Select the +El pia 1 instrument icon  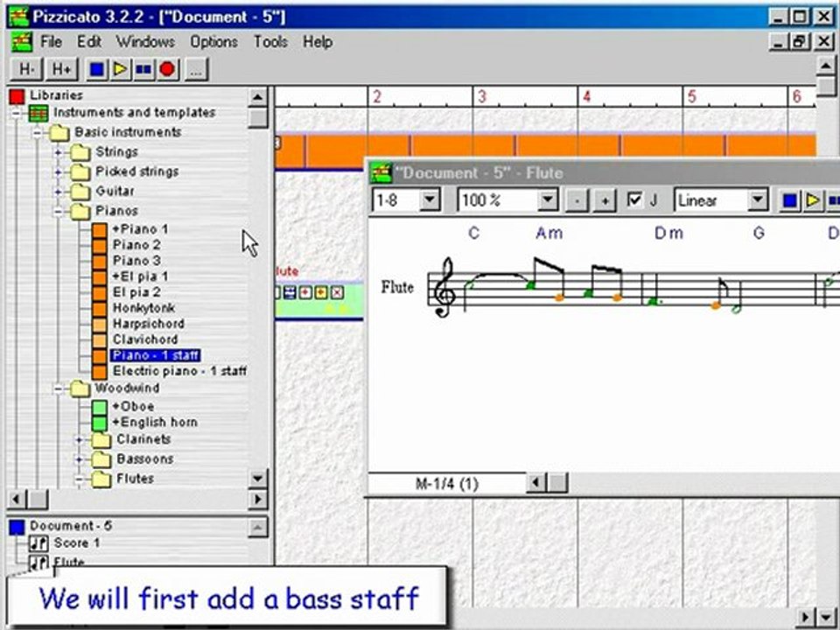(x=99, y=277)
